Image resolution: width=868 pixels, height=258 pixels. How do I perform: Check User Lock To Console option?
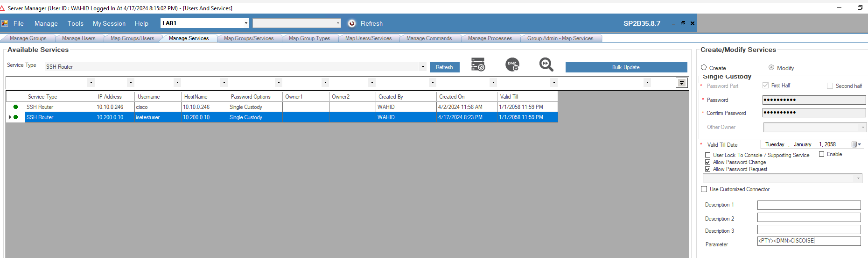(x=707, y=155)
